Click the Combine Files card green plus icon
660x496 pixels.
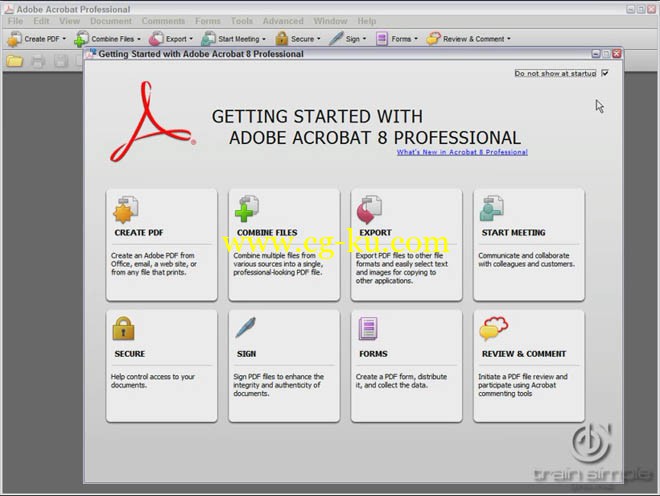tap(247, 208)
